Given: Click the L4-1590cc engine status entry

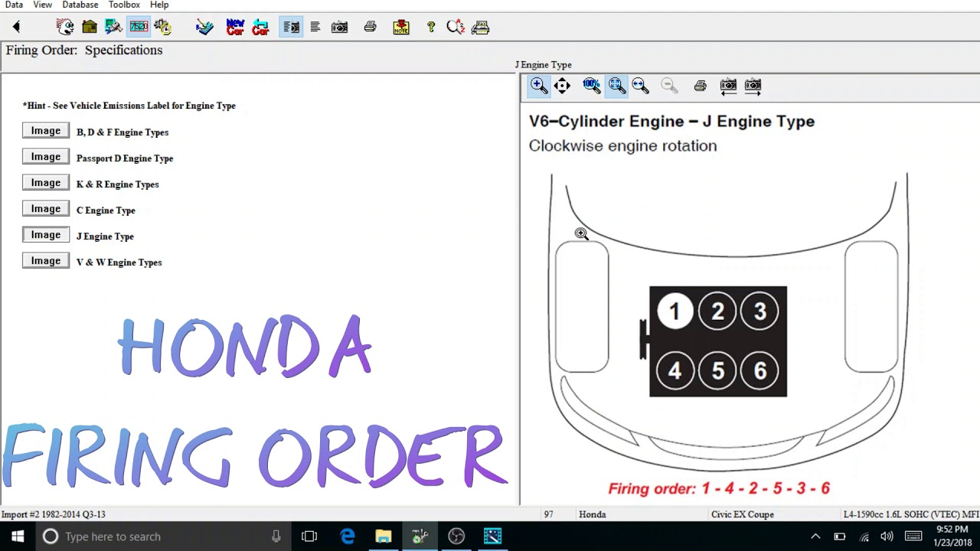Looking at the screenshot, I should [x=911, y=514].
